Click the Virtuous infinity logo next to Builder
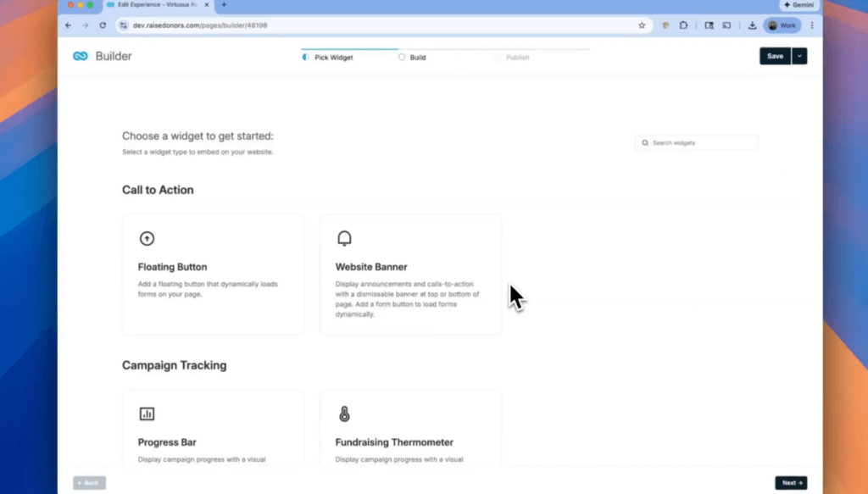Image resolution: width=868 pixels, height=494 pixels. [x=81, y=56]
